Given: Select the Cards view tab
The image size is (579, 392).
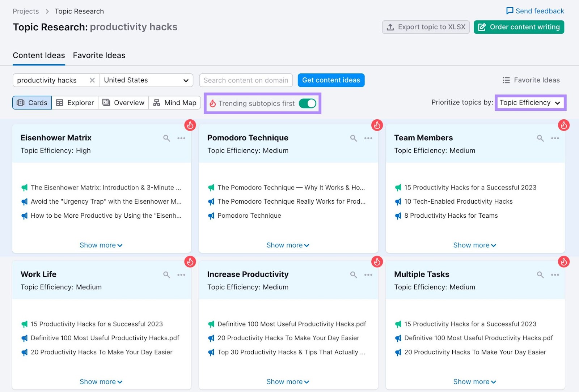Looking at the screenshot, I should click(32, 103).
